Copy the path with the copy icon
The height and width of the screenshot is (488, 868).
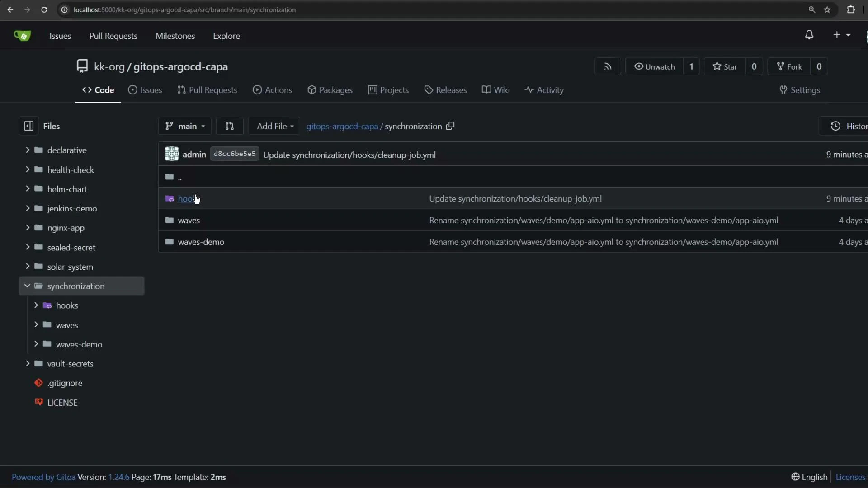pyautogui.click(x=450, y=126)
